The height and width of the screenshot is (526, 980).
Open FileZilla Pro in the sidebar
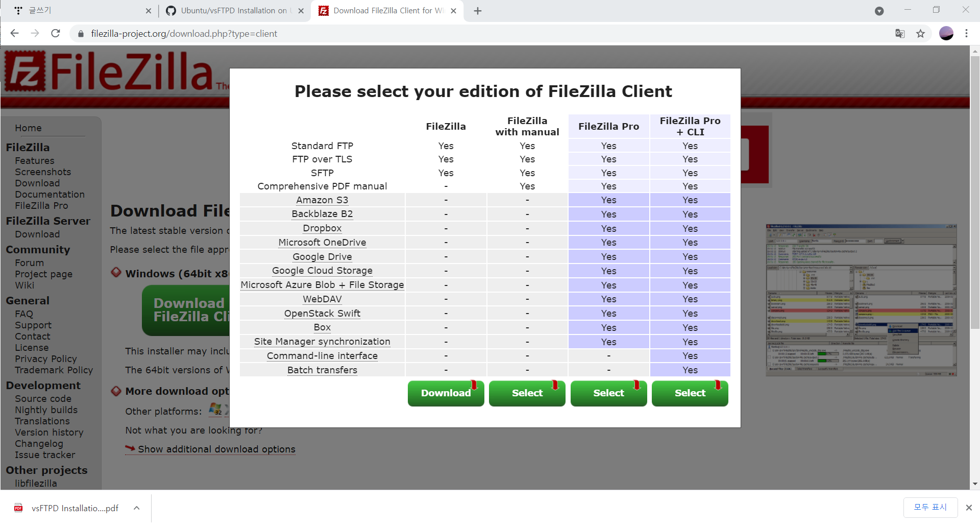click(41, 206)
